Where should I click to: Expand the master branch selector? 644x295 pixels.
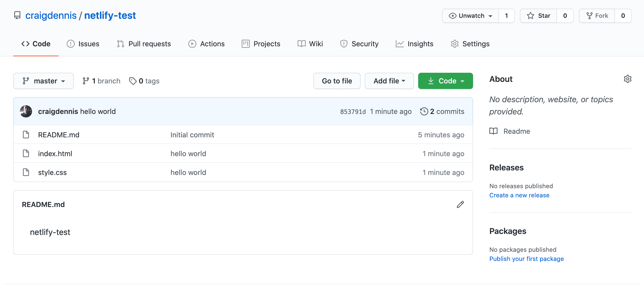point(43,81)
